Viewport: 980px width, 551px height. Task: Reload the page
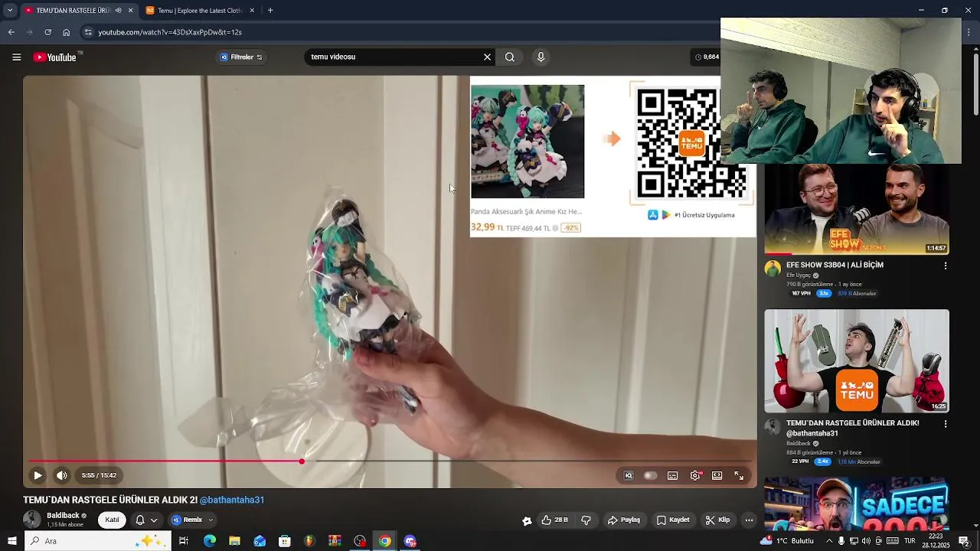[47, 32]
